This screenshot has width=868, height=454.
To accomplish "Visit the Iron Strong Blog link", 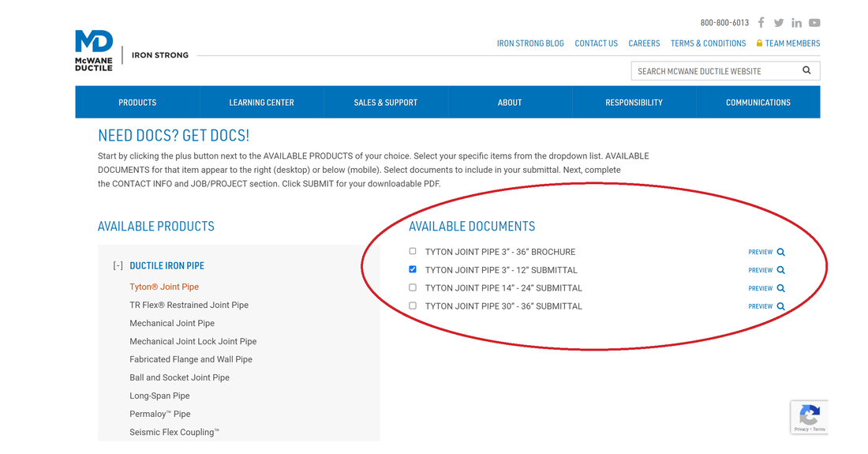I will point(530,43).
